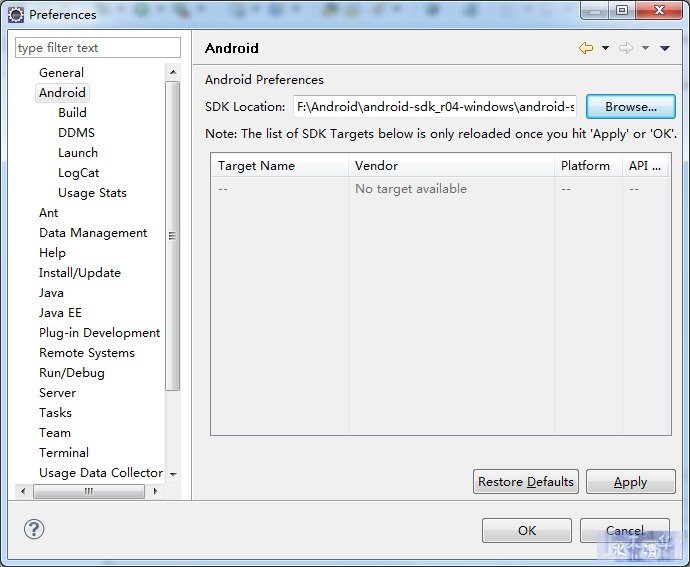Image resolution: width=690 pixels, height=567 pixels.
Task: Click the tree vertical scrollbar thumb
Action: [172, 236]
